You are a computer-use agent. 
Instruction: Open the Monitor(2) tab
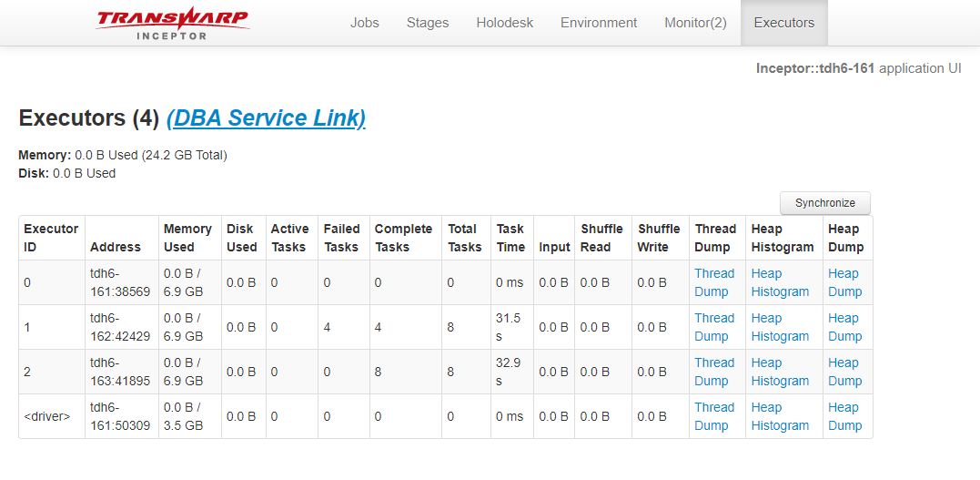tap(695, 23)
